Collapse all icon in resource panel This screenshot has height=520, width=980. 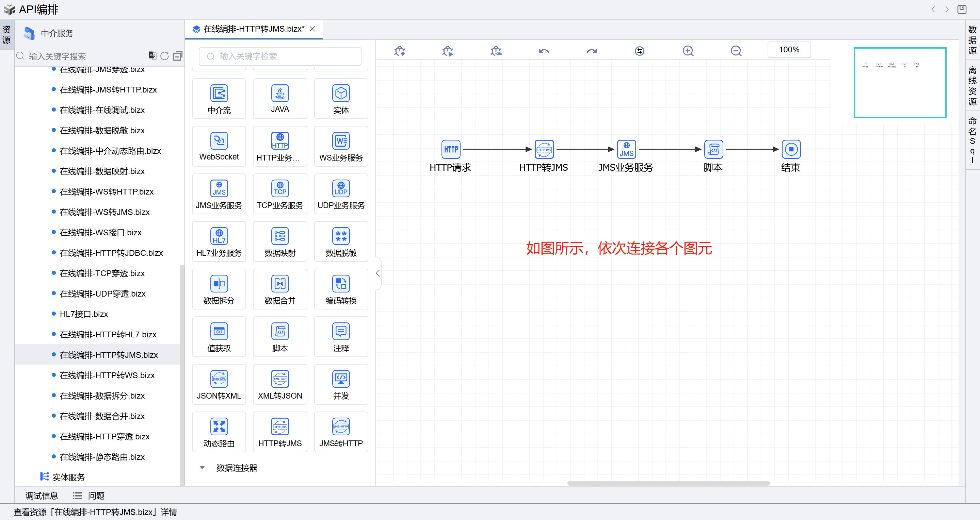(x=177, y=56)
